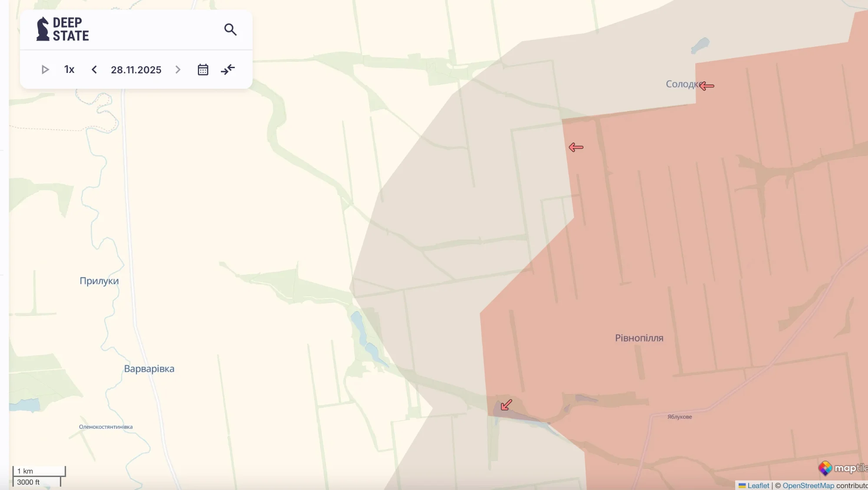Go to next date with right chevron

coord(178,69)
